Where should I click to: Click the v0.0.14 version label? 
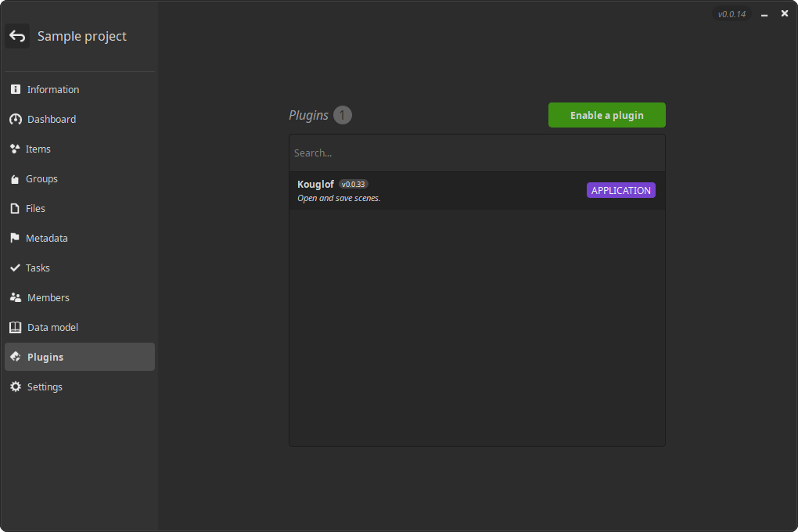tap(731, 14)
